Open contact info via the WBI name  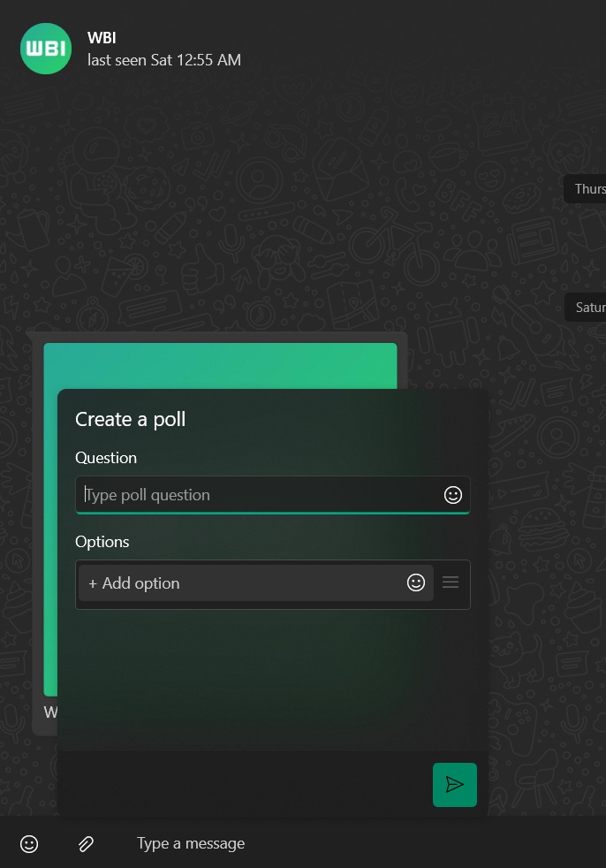102,38
